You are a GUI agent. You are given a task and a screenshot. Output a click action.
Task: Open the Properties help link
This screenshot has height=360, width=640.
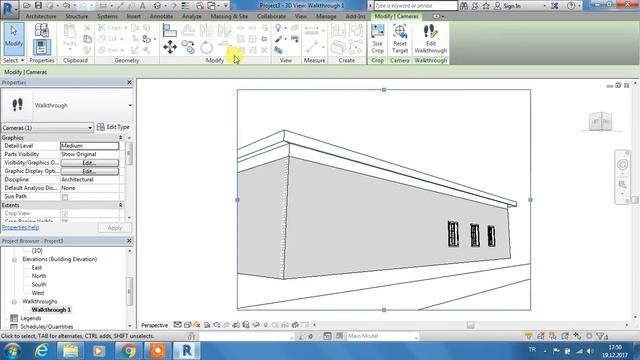20,228
